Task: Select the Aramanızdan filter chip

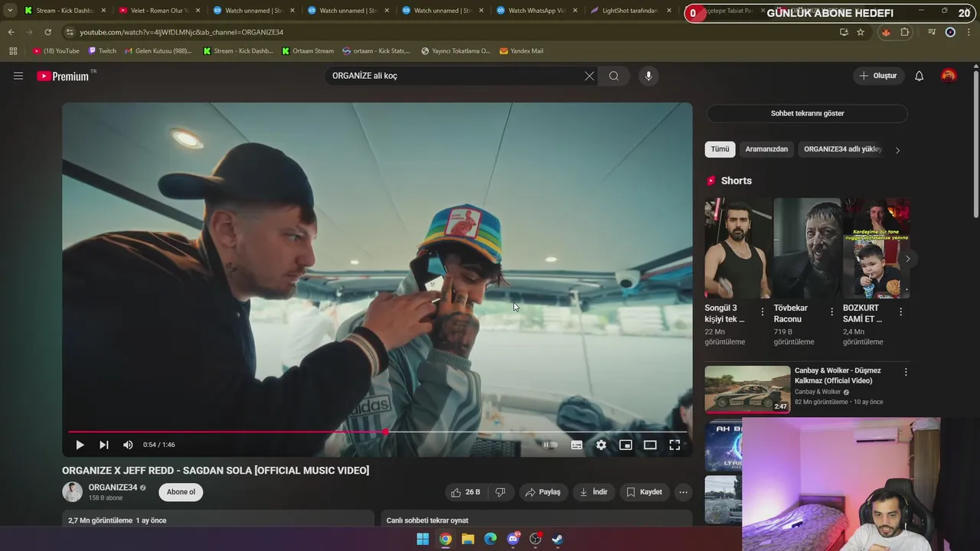Action: [x=766, y=149]
